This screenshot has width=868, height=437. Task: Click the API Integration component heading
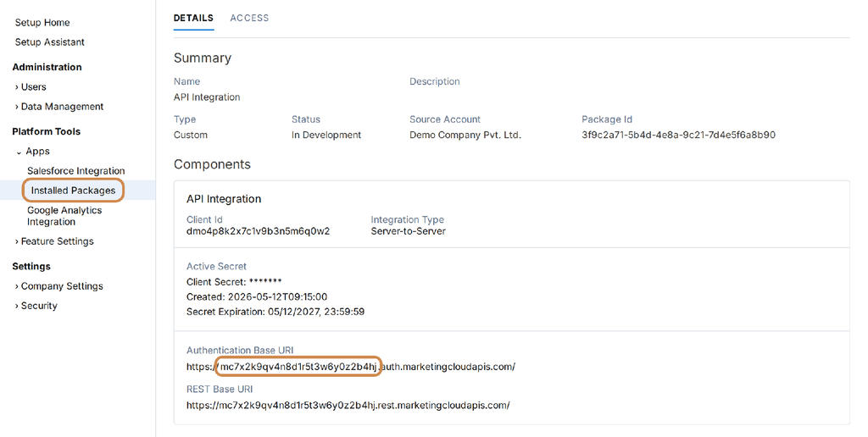(x=224, y=199)
